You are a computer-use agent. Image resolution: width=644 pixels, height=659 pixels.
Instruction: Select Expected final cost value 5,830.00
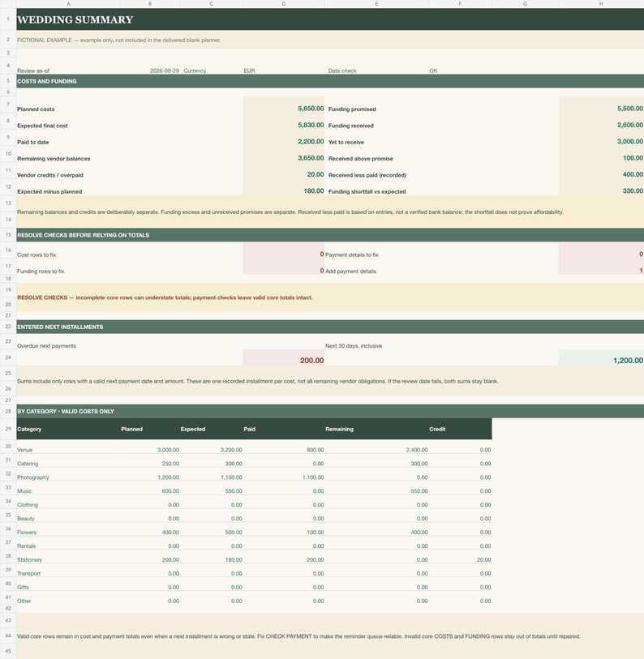coord(311,125)
